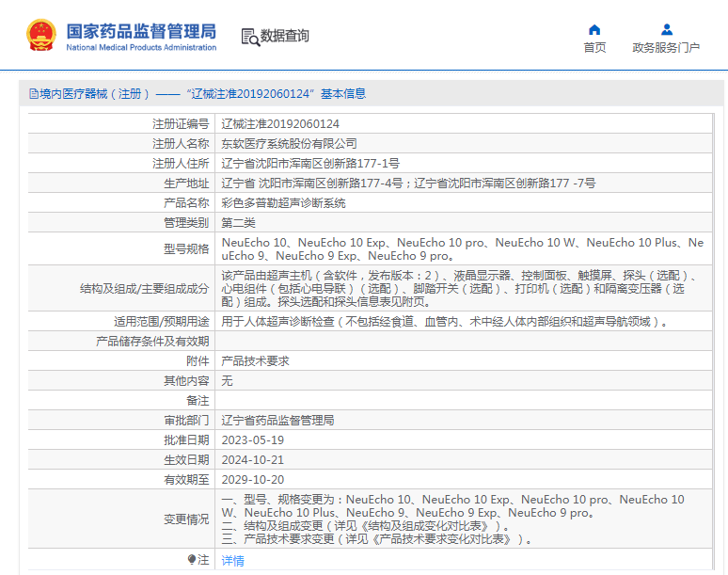Click effective date 2024-10-21

253,460
